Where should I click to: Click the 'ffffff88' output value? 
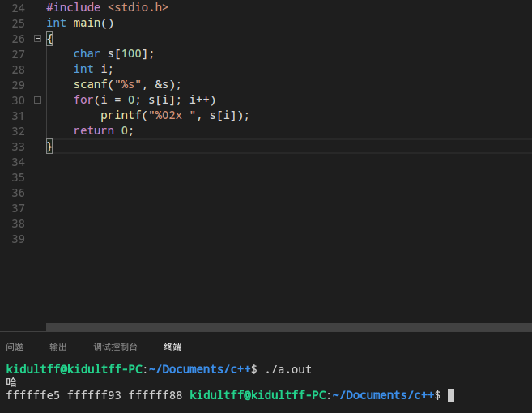pyautogui.click(x=155, y=395)
